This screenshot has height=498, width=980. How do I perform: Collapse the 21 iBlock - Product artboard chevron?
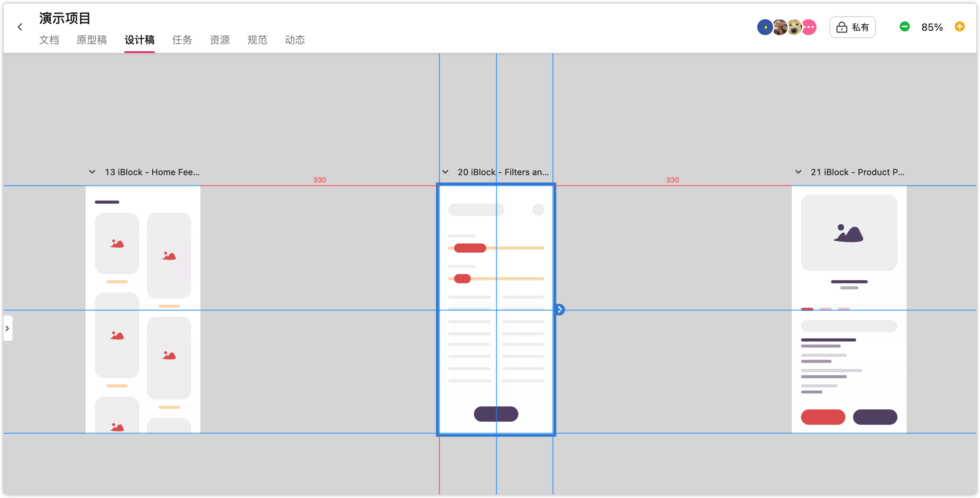[x=798, y=172]
